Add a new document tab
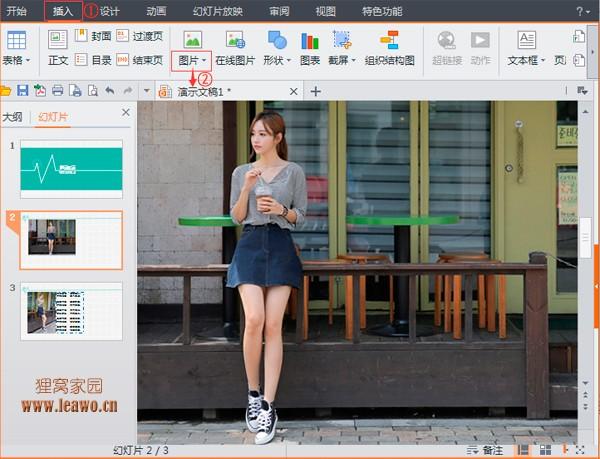Image resolution: width=600 pixels, height=459 pixels. 316,91
